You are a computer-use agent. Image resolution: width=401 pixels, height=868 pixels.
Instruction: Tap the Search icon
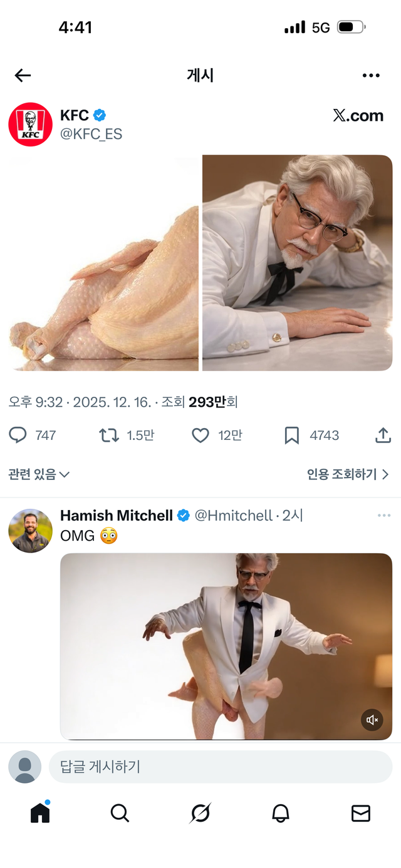[120, 814]
